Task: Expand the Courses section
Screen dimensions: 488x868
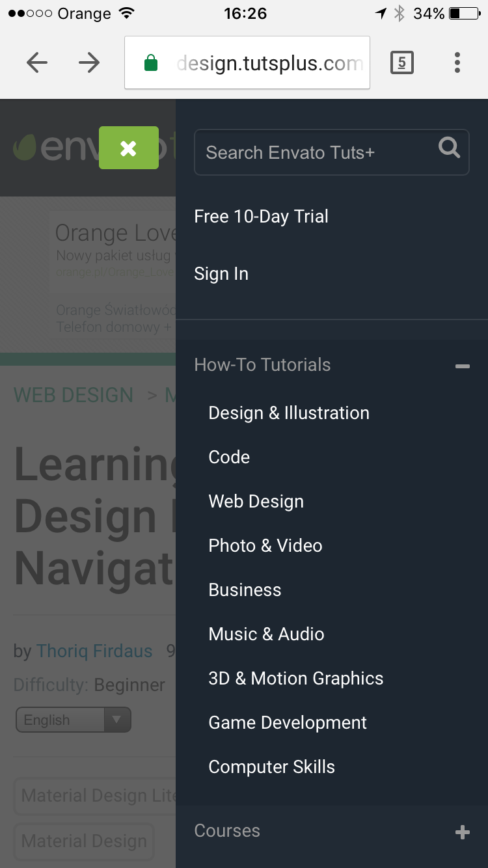Action: [462, 832]
